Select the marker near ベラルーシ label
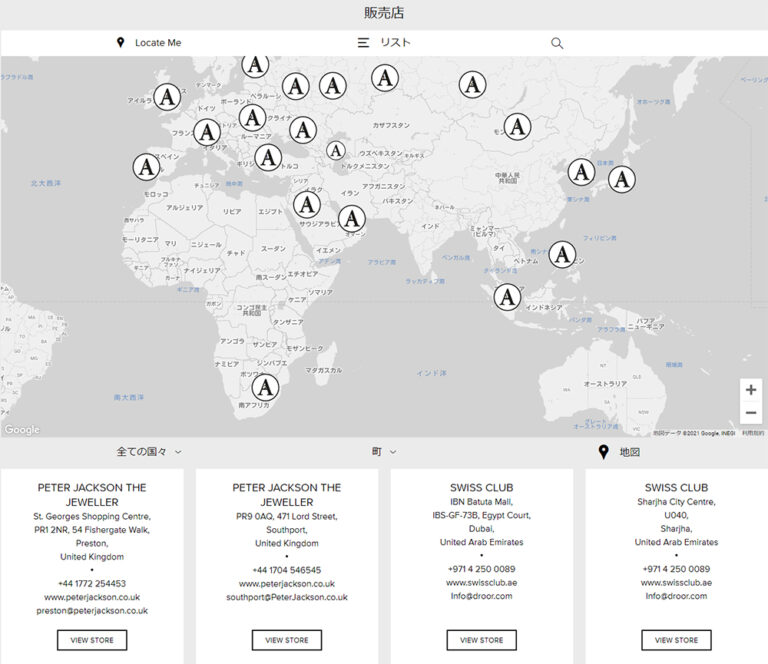The width and height of the screenshot is (768, 664). tap(296, 86)
